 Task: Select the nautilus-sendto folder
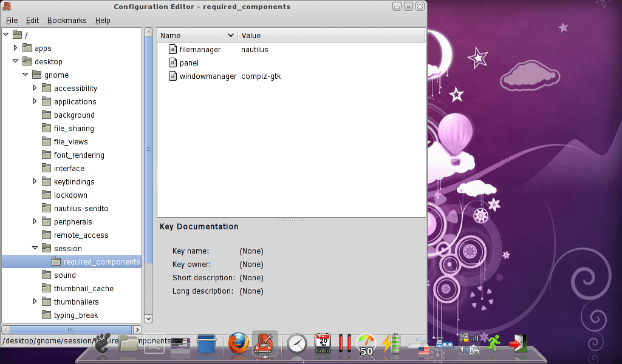coord(81,208)
